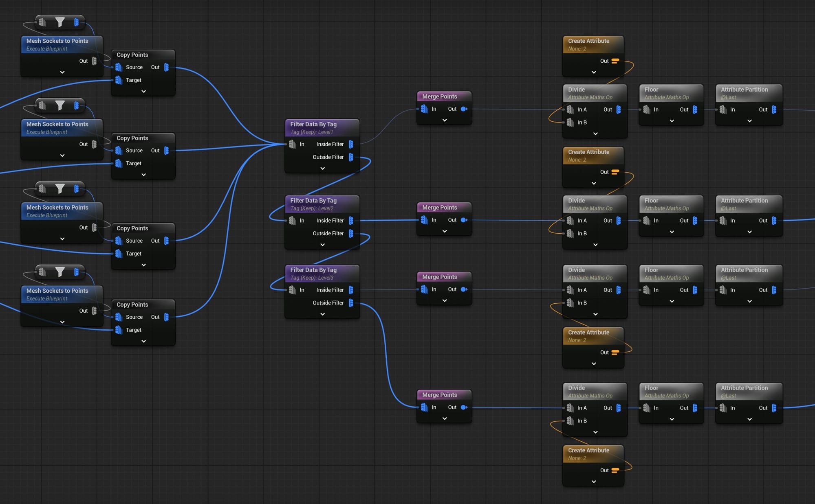815x504 pixels.
Task: Click the funnel icon on the topmost filter node
Action: coord(60,22)
